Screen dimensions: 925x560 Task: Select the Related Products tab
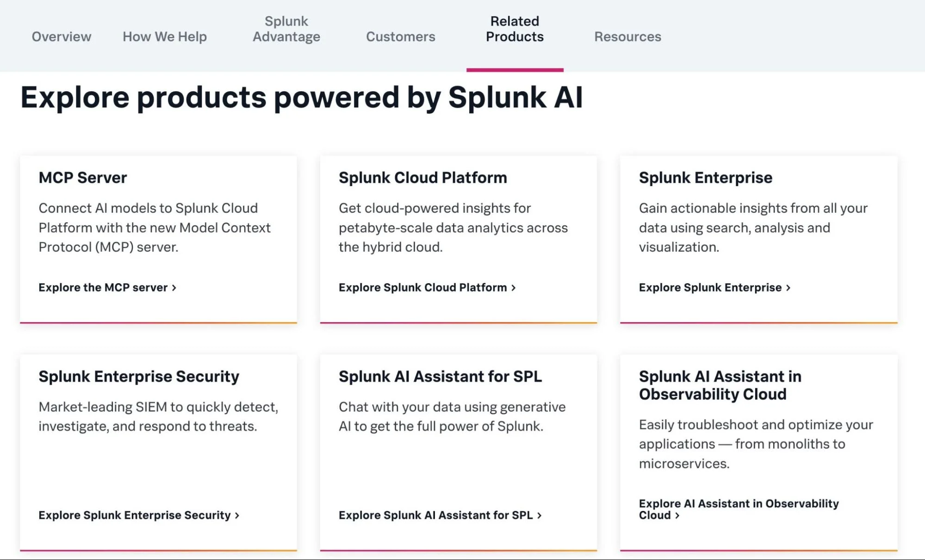[x=514, y=29]
